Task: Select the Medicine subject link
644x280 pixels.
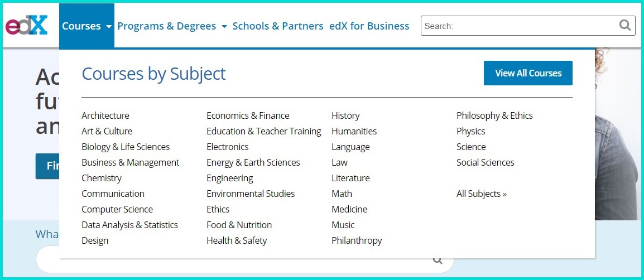Action: 349,209
